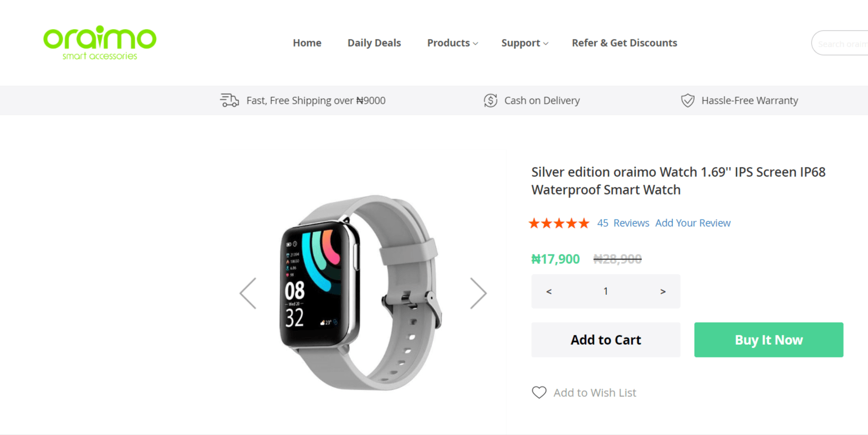Go to the Home menu item
868x435 pixels.
tap(307, 43)
